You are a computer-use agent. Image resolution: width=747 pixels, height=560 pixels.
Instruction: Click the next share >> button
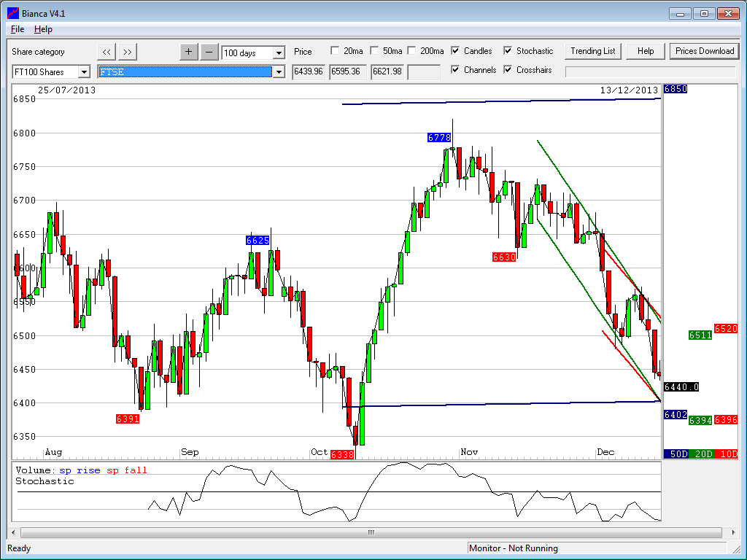click(128, 51)
